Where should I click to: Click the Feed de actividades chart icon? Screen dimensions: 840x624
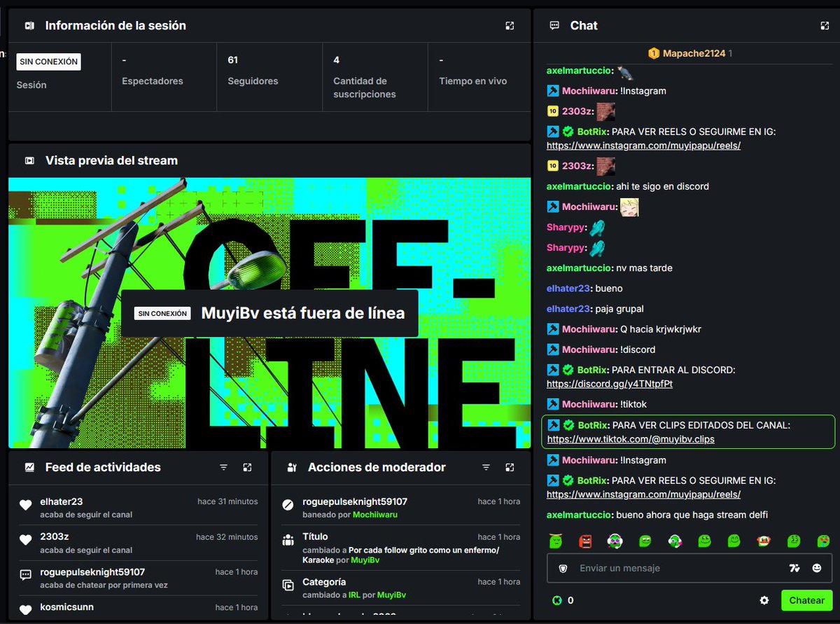29,467
